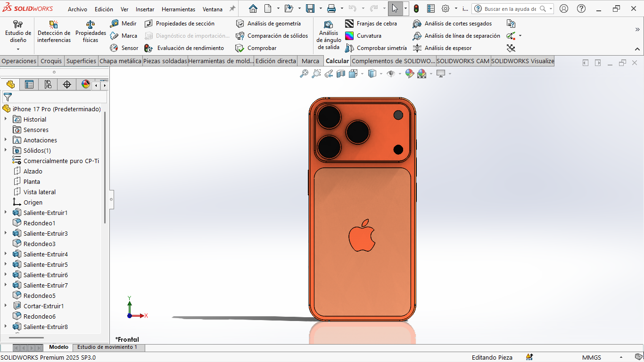Screen dimensions: 644x362
Task: Toggle the Section view icon
Action: (341, 74)
